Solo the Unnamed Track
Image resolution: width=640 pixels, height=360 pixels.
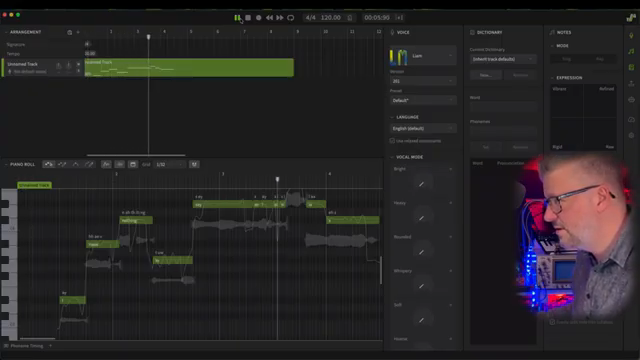78,71
